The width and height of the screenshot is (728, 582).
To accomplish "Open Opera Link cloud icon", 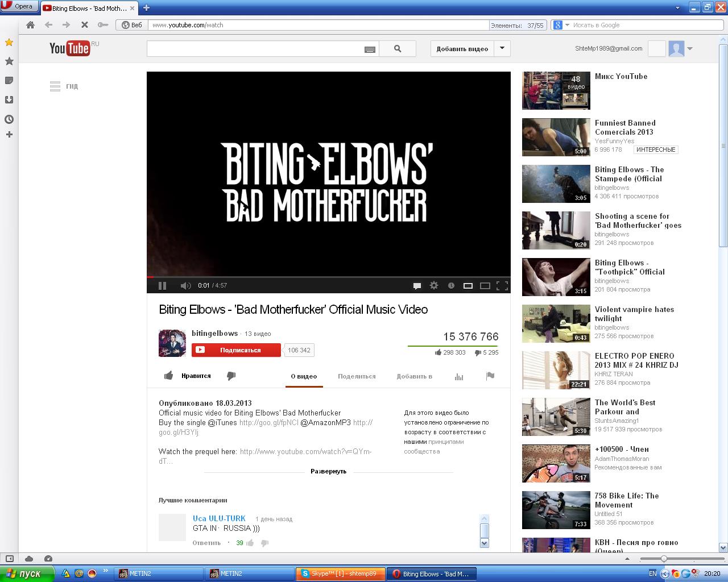I will pos(29,559).
